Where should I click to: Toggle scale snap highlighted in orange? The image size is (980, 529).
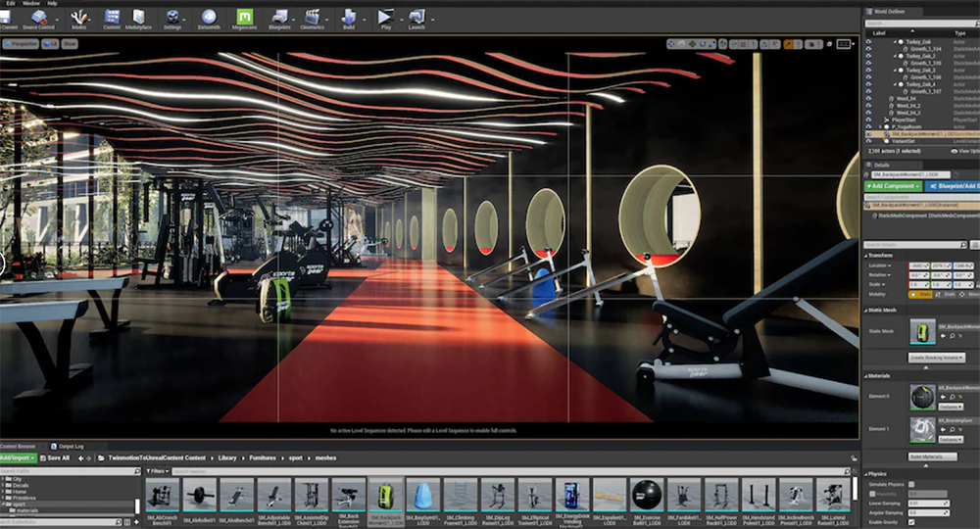coord(788,44)
